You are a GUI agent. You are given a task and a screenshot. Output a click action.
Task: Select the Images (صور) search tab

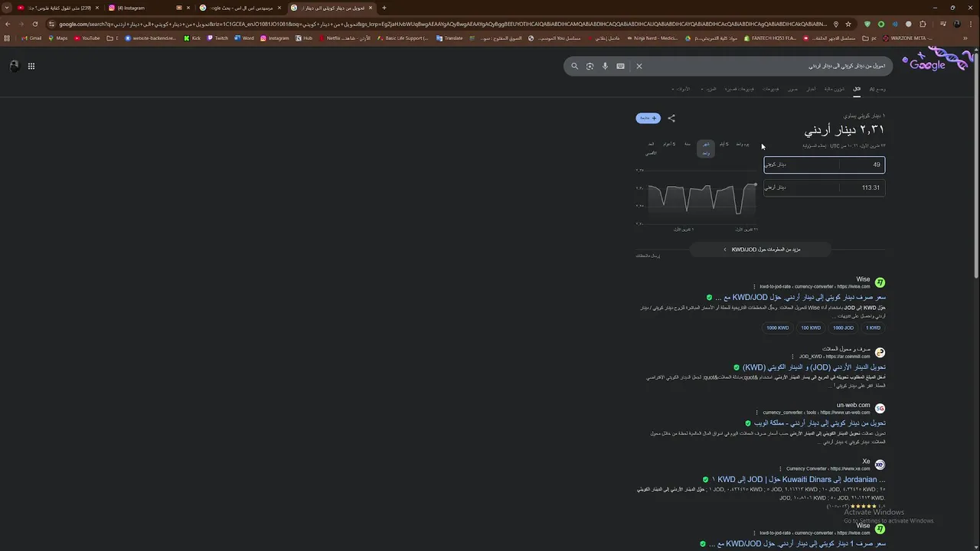pos(793,89)
